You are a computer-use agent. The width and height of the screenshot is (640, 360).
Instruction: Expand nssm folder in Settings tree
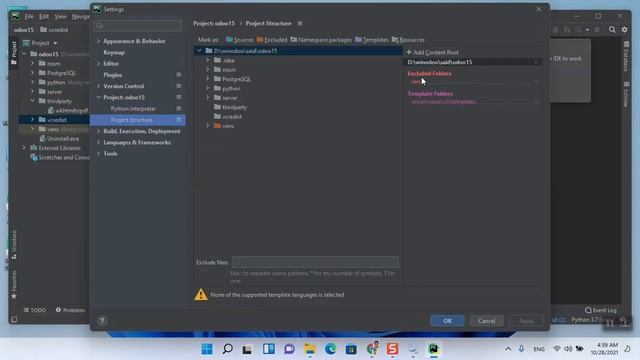(207, 69)
